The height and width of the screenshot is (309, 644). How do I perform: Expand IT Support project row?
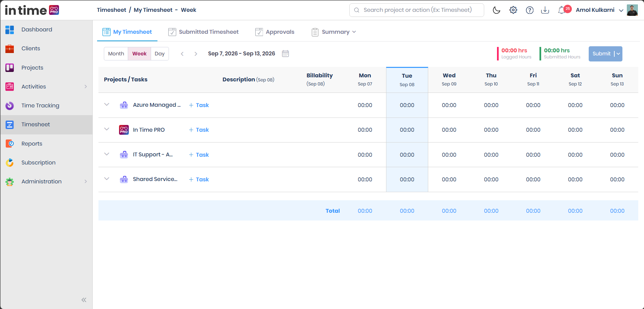click(107, 154)
